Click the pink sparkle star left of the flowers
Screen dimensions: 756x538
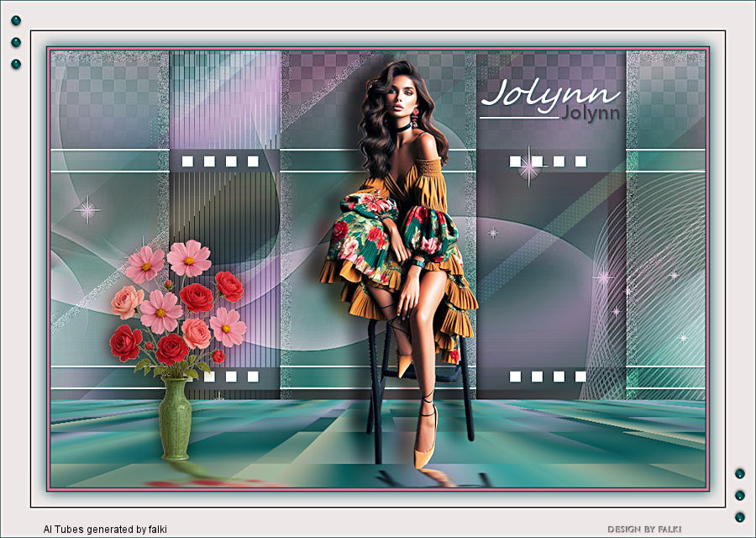87,210
